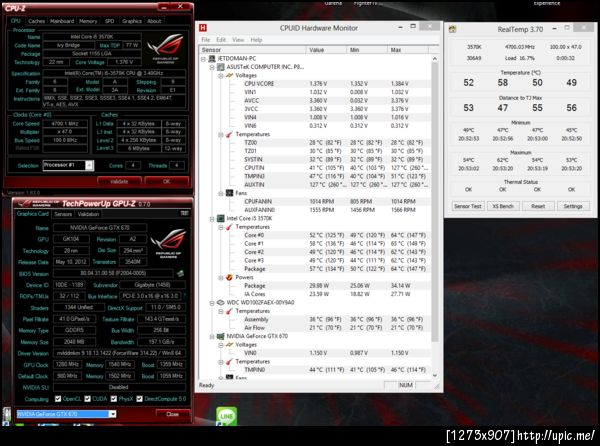
Task: Collapse the Voltages group under ASUSTeK
Action: (x=221, y=76)
